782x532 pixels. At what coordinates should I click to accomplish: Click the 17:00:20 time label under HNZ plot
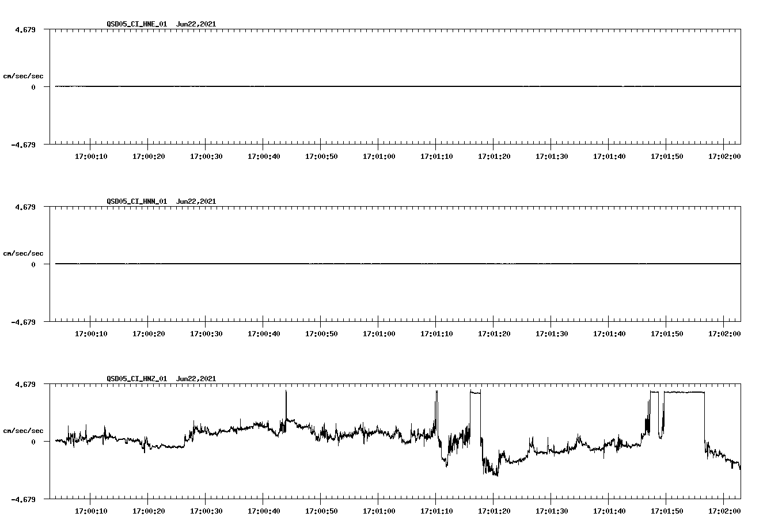tap(149, 511)
